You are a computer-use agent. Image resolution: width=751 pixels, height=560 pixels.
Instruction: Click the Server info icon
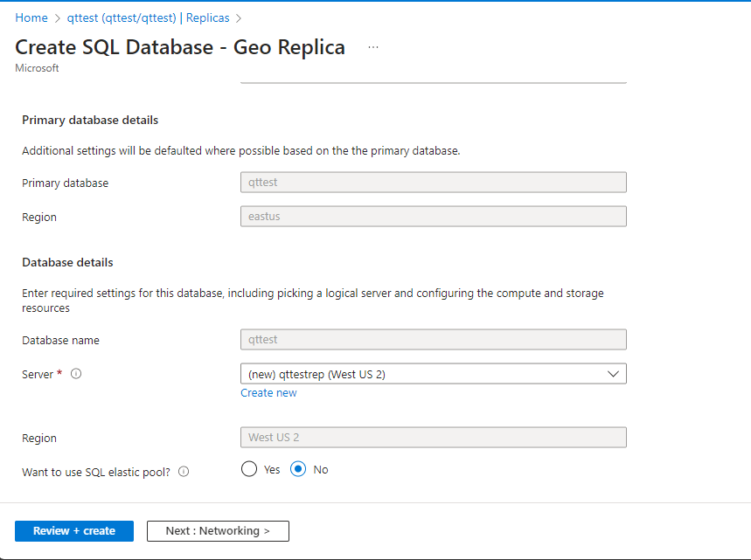(x=76, y=374)
